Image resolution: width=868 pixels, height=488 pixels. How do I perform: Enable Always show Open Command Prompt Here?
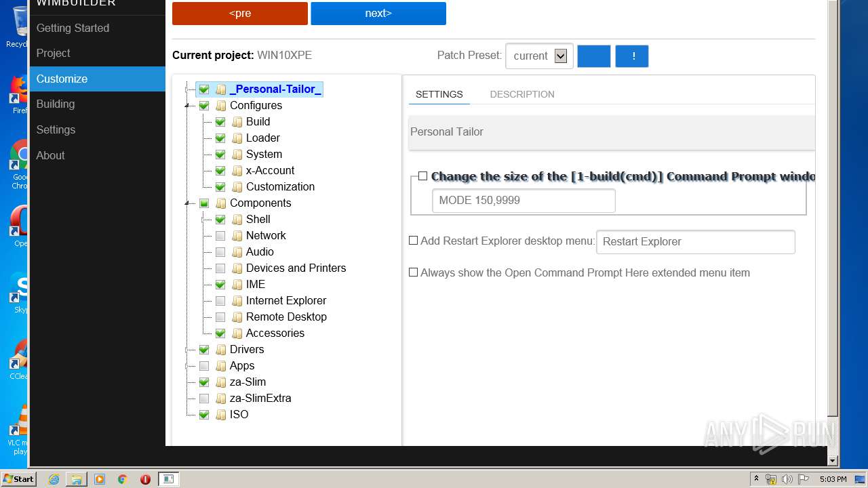[413, 272]
